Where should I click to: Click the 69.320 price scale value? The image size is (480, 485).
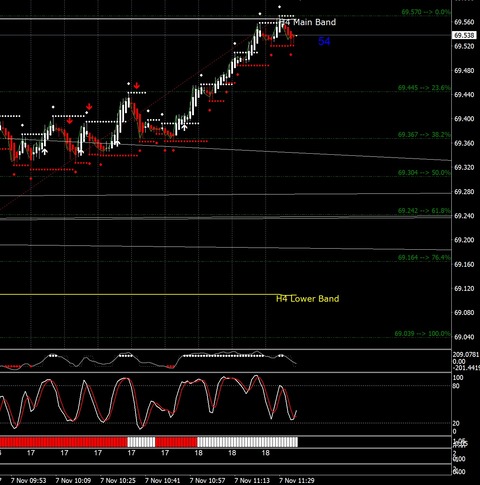pos(464,168)
